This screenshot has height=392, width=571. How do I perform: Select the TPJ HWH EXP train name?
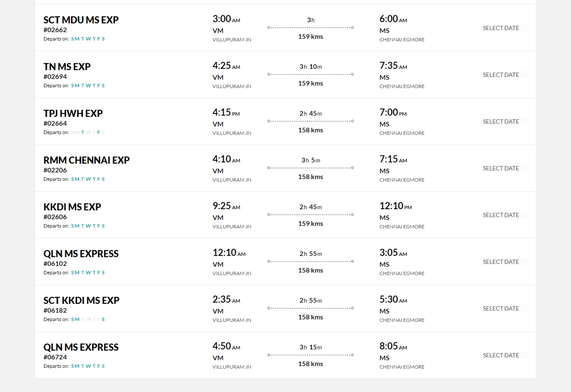(x=73, y=113)
